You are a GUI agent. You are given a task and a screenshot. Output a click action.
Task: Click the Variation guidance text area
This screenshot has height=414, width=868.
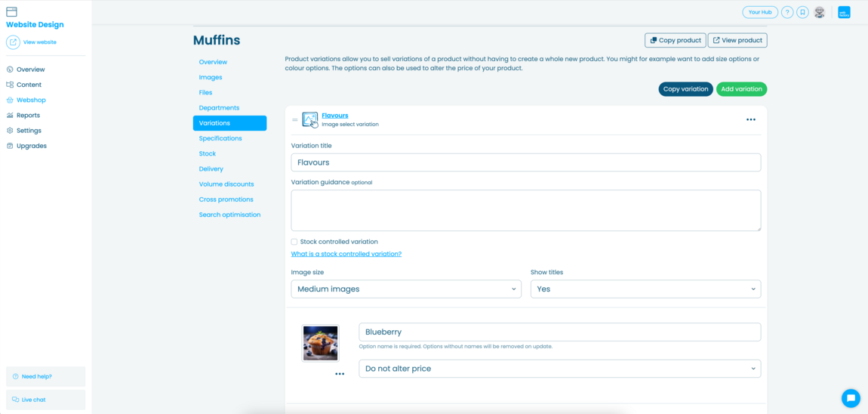click(525, 210)
